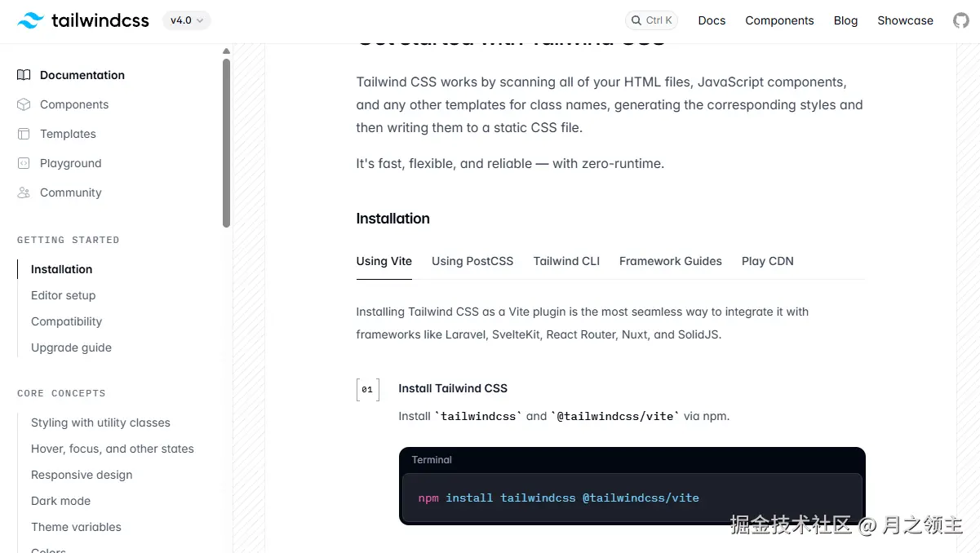Click the Community people icon
Viewport: 980px width, 553px height.
click(x=24, y=192)
